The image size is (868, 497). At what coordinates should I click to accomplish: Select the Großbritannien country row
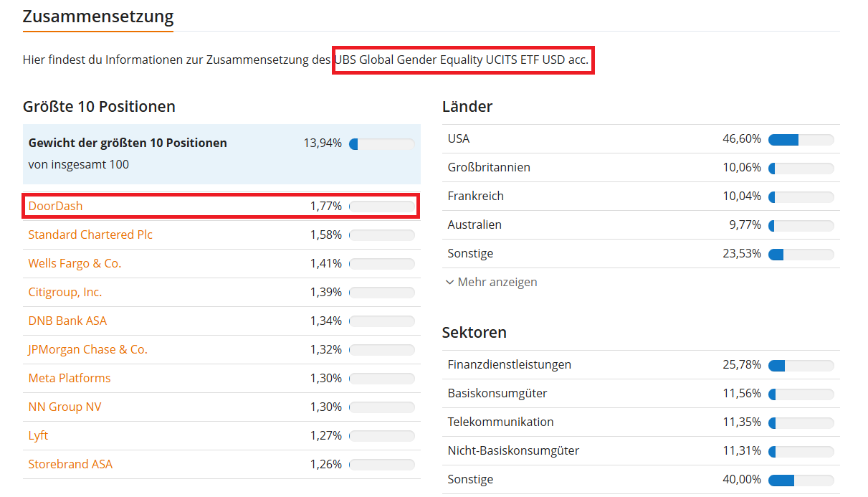coord(641,167)
